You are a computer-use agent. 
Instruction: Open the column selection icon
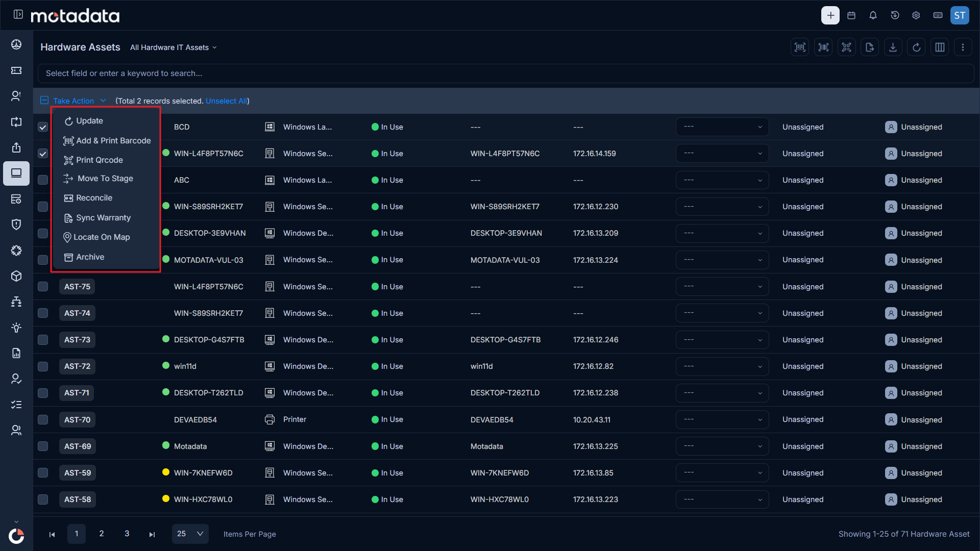coord(940,47)
